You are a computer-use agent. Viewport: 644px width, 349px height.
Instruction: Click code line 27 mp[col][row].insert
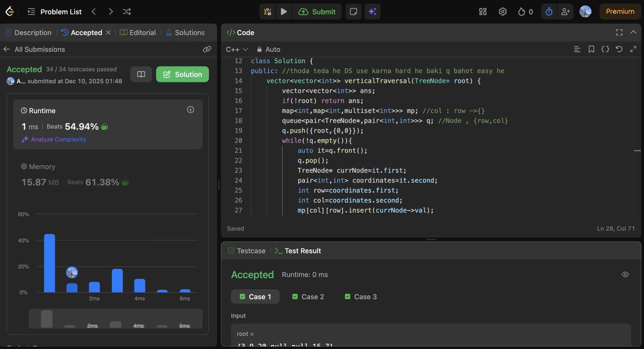click(365, 210)
